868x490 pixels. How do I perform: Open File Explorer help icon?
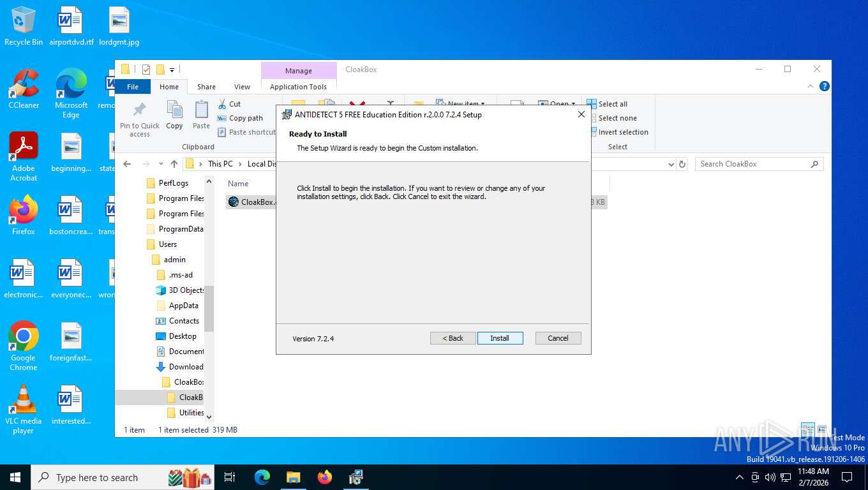[x=825, y=87]
